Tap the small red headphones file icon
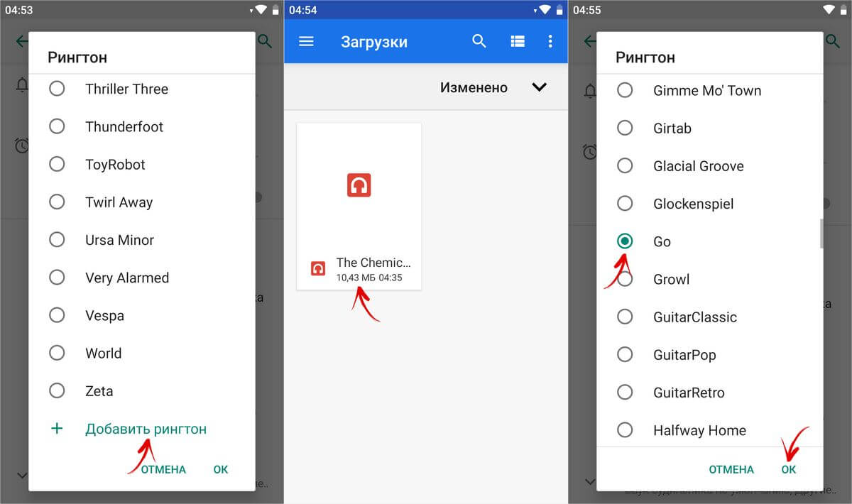The height and width of the screenshot is (504, 852). [x=318, y=268]
